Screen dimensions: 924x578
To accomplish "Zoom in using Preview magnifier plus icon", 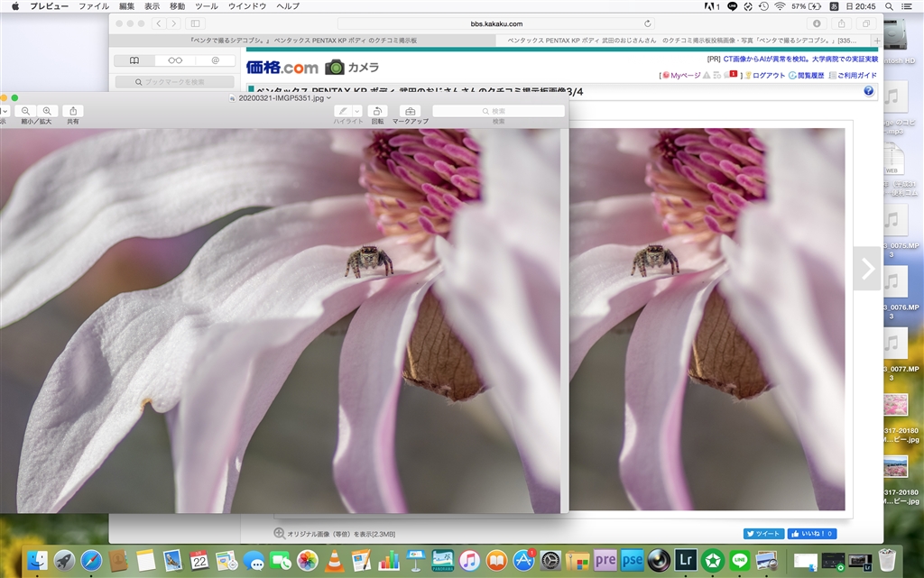I will pos(47,111).
